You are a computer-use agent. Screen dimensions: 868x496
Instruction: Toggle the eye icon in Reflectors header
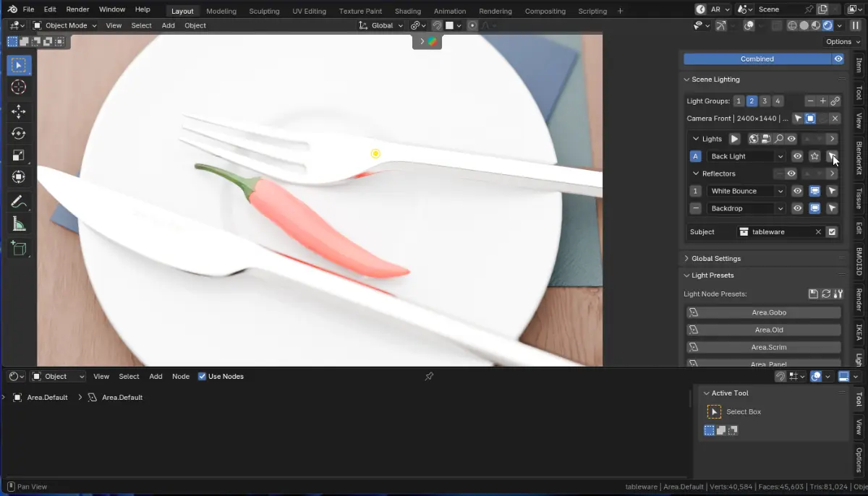tap(791, 174)
